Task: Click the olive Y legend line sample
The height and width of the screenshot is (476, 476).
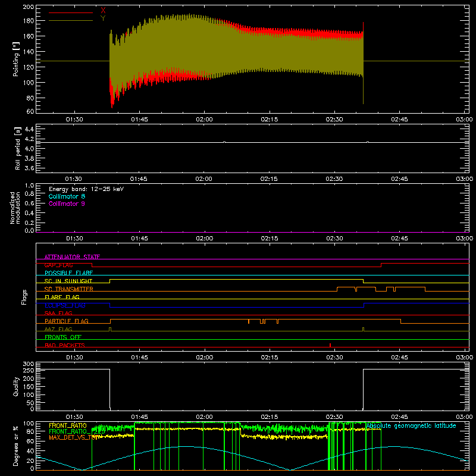Action: pyautogui.click(x=71, y=20)
